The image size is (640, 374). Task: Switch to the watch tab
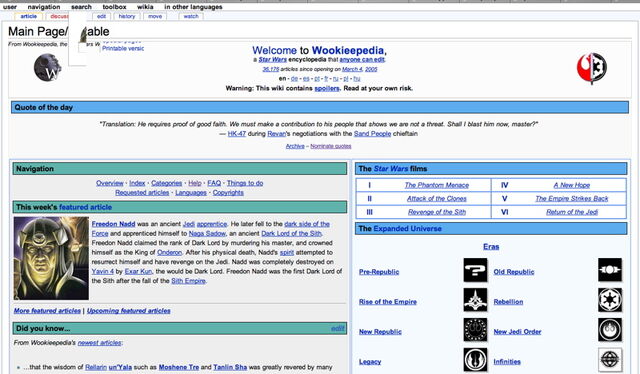point(191,16)
